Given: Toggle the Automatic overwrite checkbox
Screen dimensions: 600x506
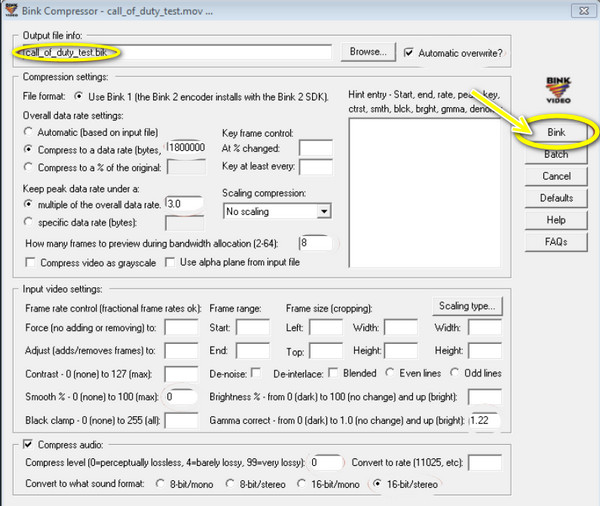Looking at the screenshot, I should (x=409, y=52).
